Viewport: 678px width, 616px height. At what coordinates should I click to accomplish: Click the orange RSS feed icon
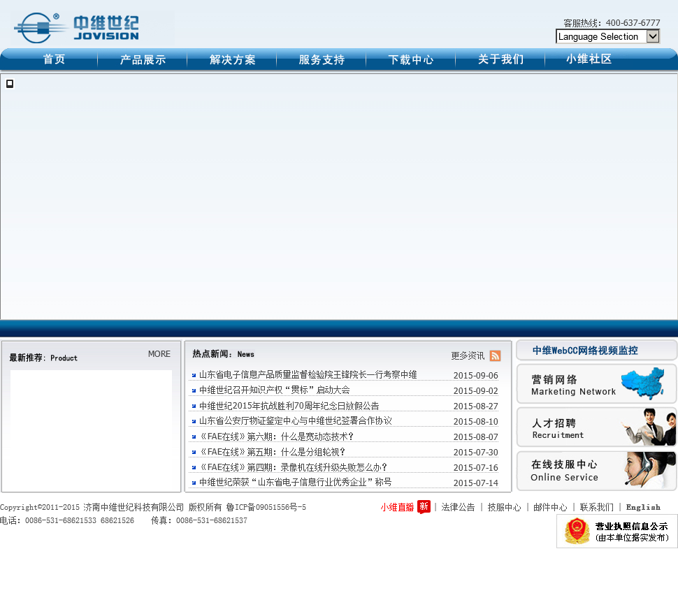[495, 355]
